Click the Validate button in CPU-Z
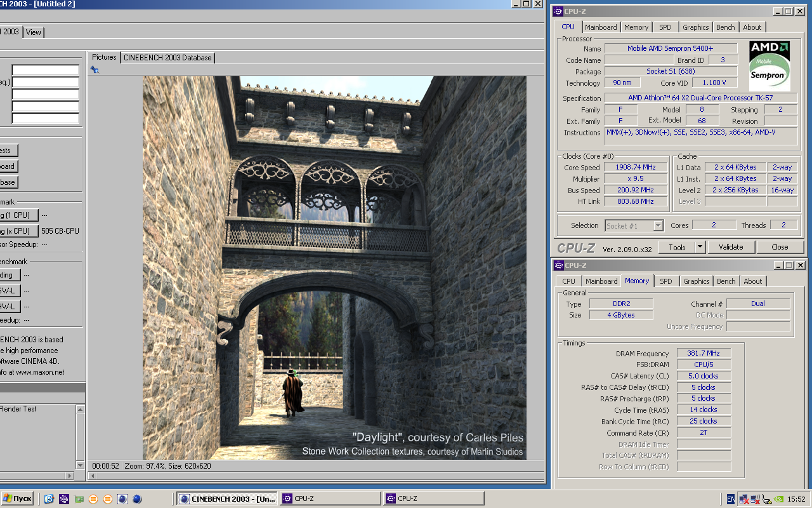This screenshot has height=508, width=812. pos(731,247)
